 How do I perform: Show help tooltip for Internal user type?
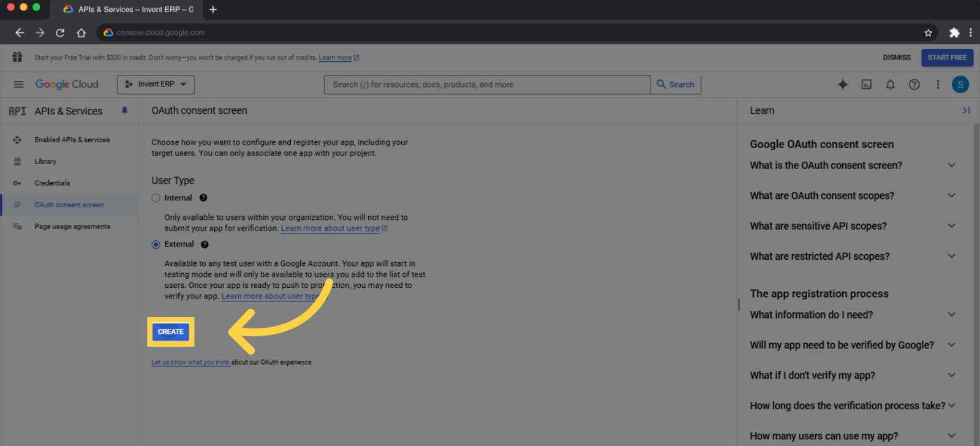point(203,198)
